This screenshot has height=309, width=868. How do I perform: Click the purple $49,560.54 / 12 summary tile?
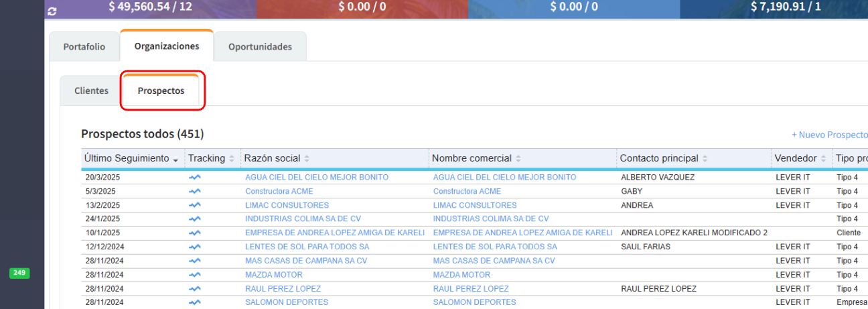(151, 7)
